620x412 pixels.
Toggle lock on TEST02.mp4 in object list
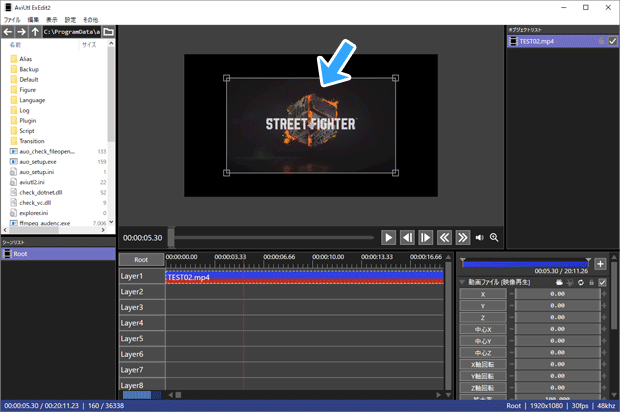click(601, 41)
